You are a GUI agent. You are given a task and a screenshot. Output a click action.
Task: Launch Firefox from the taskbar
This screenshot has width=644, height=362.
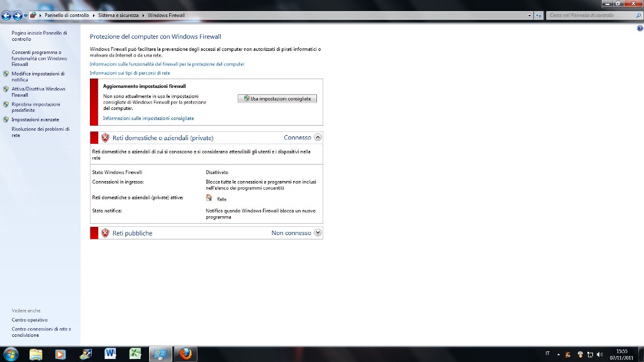coord(185,354)
